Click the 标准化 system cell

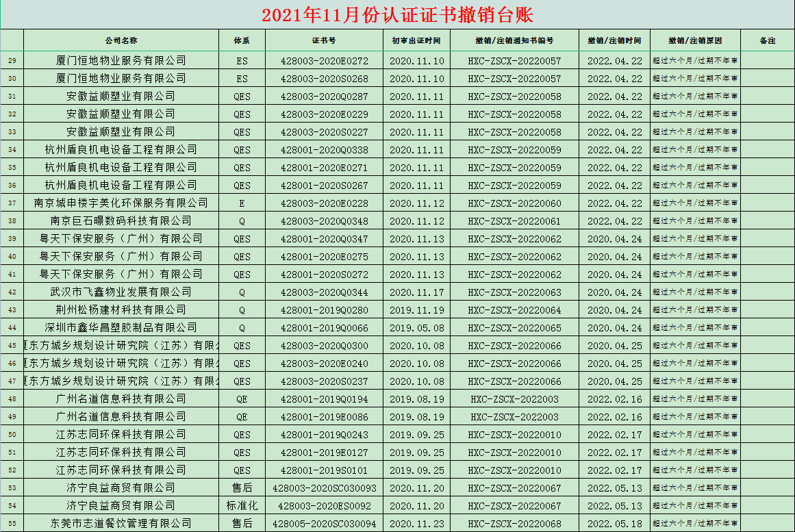click(x=242, y=506)
